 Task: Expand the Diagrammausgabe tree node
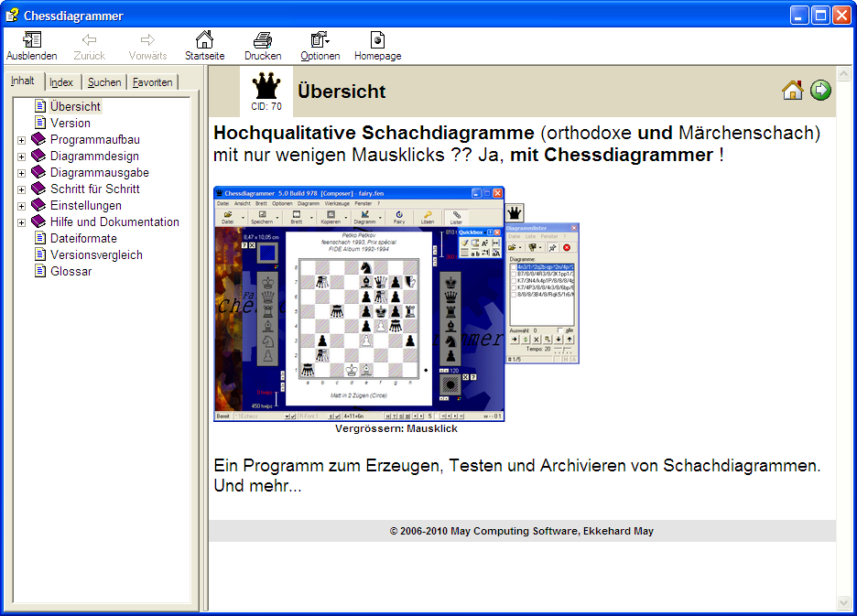pyautogui.click(x=21, y=173)
